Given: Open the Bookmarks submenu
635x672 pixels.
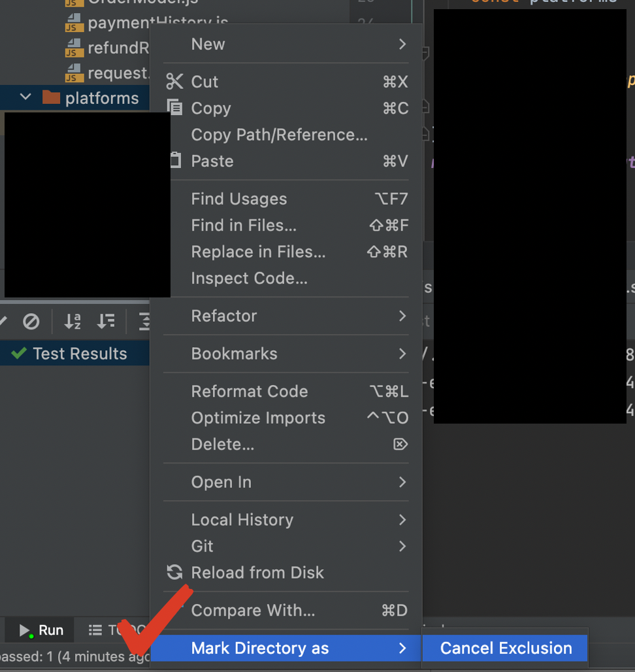Looking at the screenshot, I should point(286,354).
